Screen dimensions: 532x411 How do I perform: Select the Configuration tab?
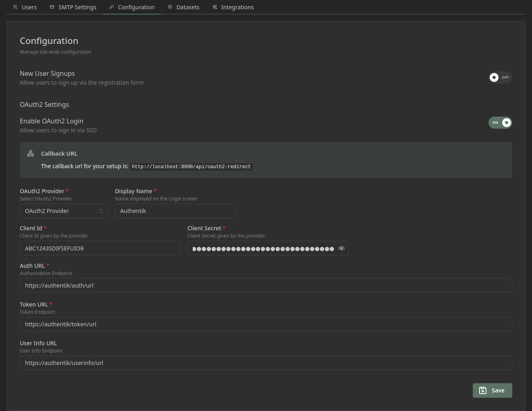coord(132,7)
